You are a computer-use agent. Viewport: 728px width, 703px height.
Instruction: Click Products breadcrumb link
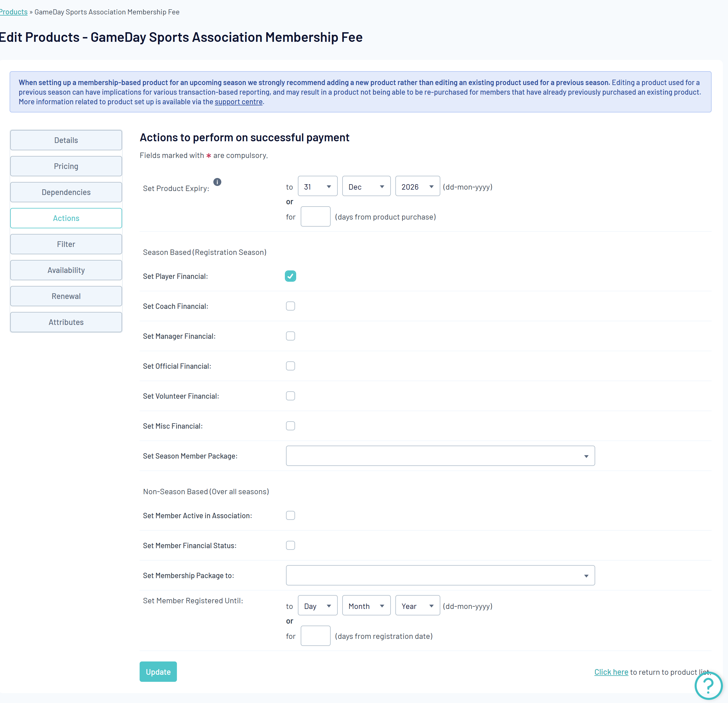pos(14,12)
